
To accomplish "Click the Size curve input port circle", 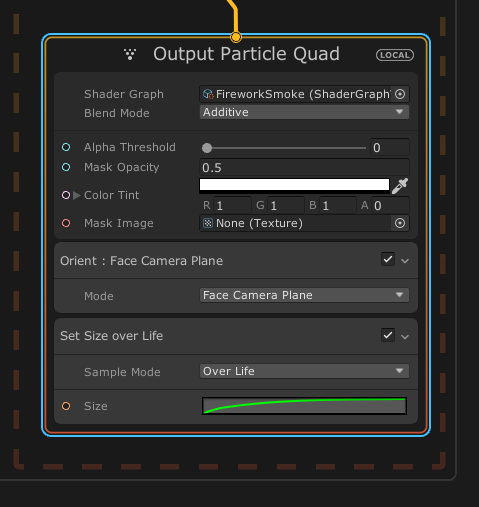I will tap(66, 406).
